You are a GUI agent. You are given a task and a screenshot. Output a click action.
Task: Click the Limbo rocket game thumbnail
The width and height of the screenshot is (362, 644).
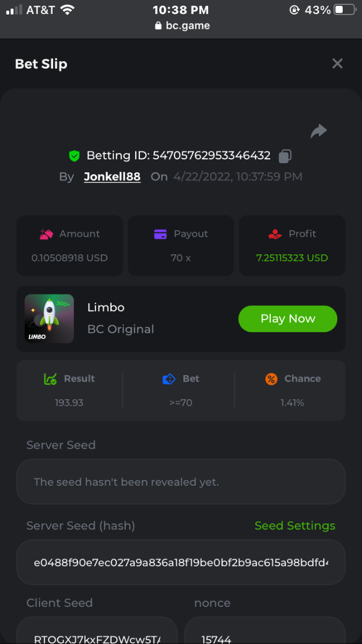click(x=49, y=319)
